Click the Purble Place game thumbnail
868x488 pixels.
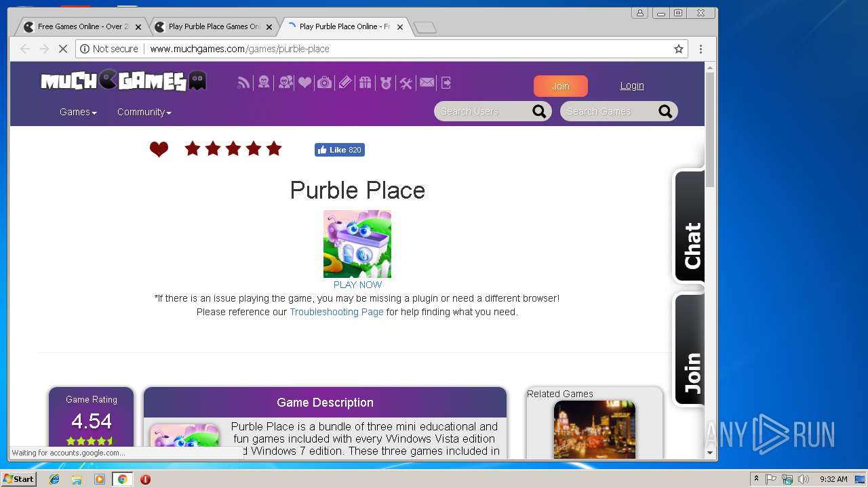point(357,244)
